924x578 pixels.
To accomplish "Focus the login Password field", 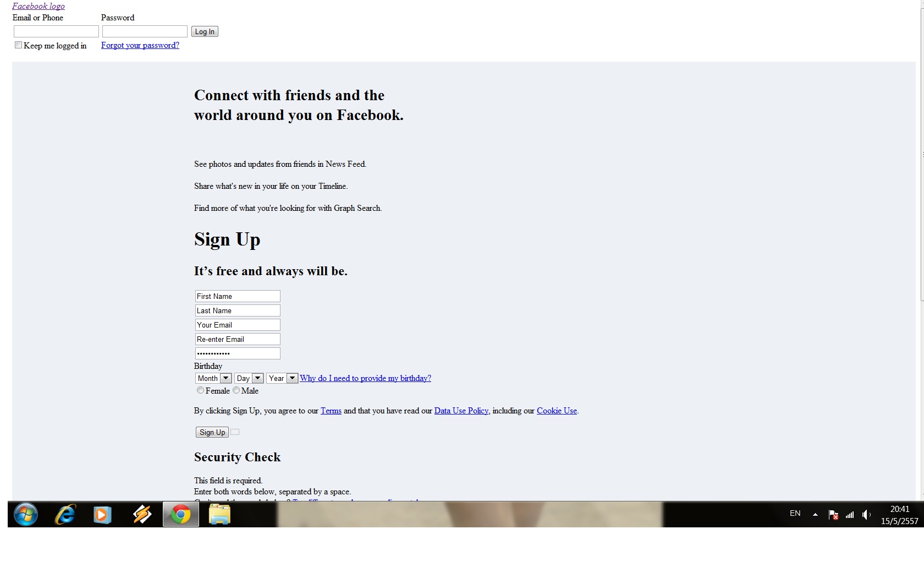I will click(145, 31).
